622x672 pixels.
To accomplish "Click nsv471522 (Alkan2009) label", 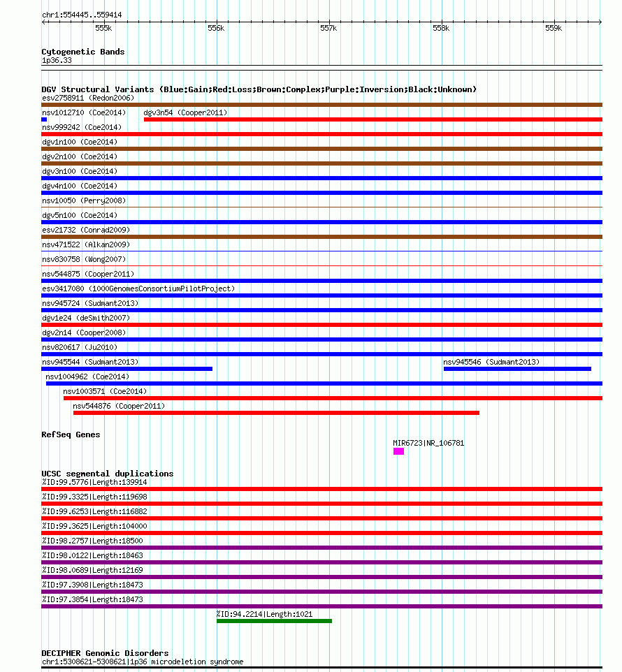I will (86, 244).
